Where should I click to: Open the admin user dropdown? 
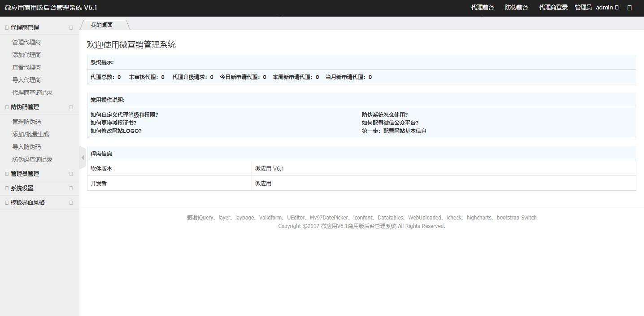pos(607,8)
